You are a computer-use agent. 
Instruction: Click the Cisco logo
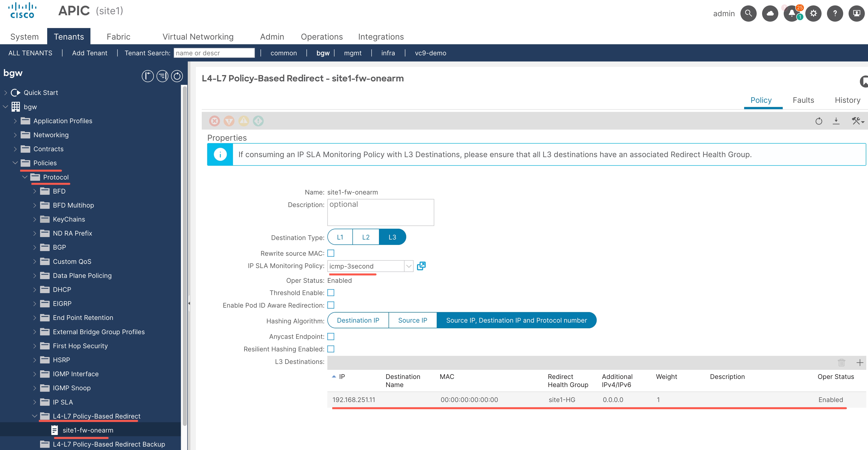[x=22, y=10]
